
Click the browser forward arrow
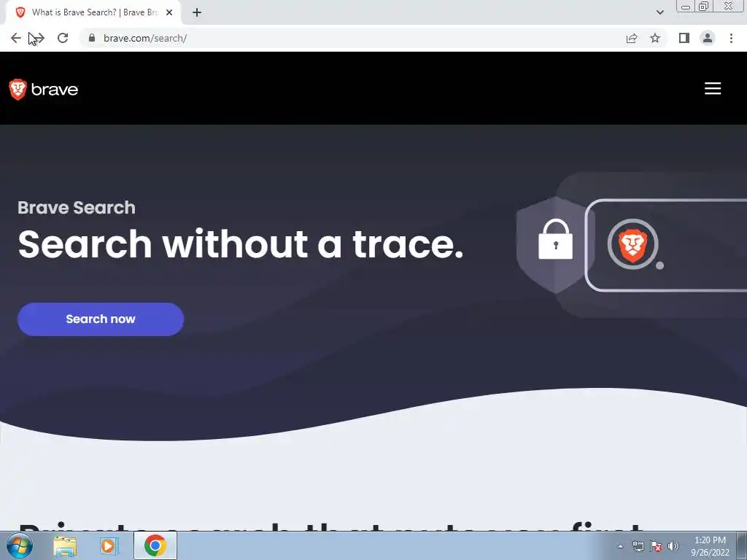click(x=39, y=38)
